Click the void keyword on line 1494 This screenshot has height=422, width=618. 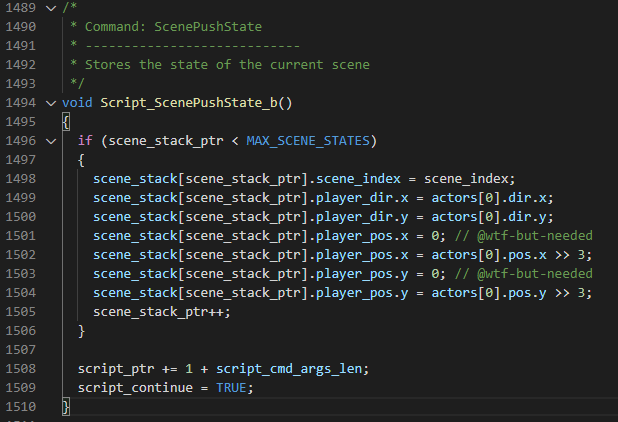77,103
